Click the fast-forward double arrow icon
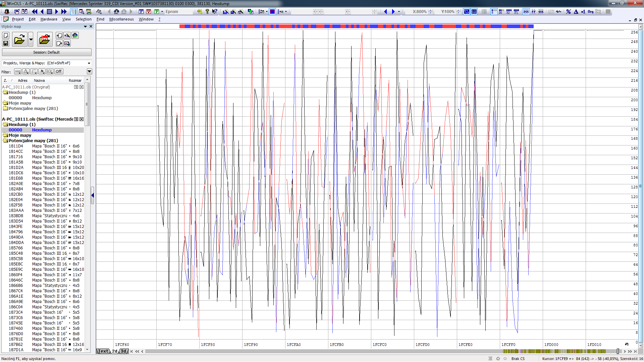This screenshot has width=644, height=362. pos(64,11)
